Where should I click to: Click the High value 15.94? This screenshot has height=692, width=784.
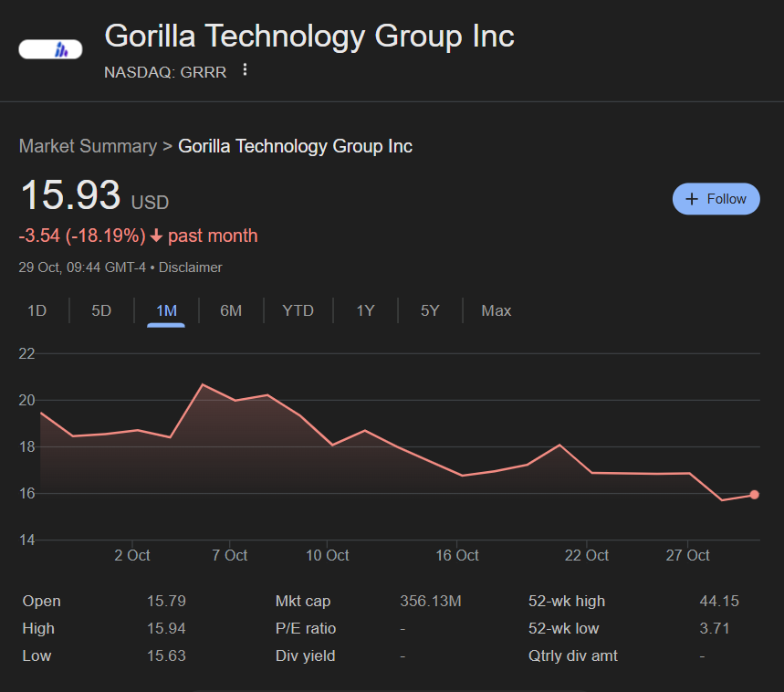coord(166,628)
